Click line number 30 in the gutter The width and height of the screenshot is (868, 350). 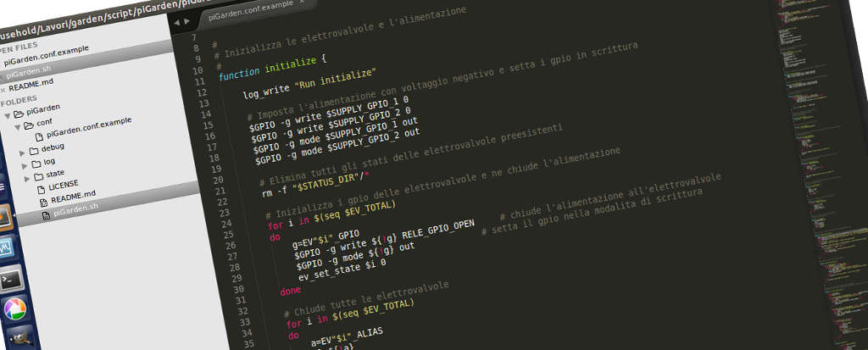point(238,290)
